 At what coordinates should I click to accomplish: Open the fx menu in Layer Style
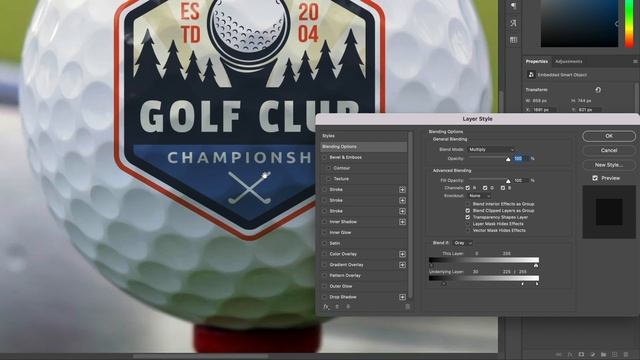(326, 307)
